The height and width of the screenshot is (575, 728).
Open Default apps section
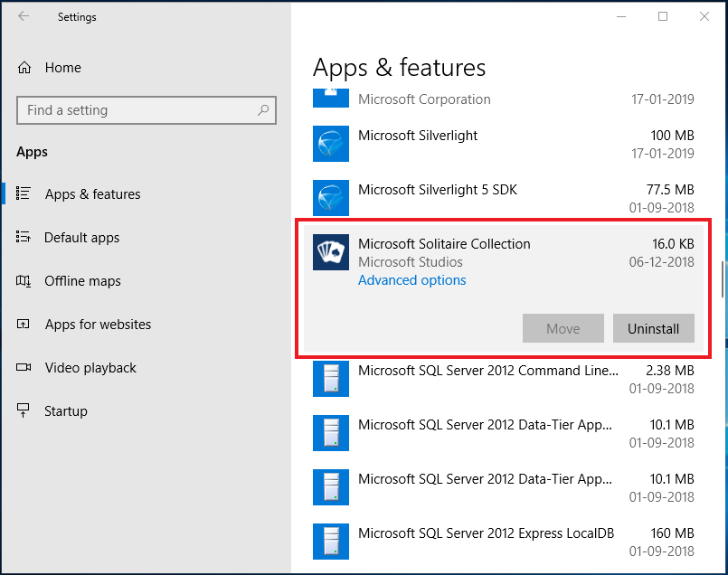click(x=81, y=238)
